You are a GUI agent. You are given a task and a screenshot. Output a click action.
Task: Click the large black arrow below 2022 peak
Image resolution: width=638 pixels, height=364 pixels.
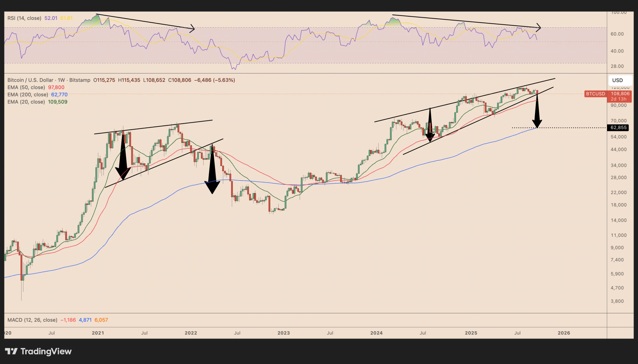click(x=212, y=173)
